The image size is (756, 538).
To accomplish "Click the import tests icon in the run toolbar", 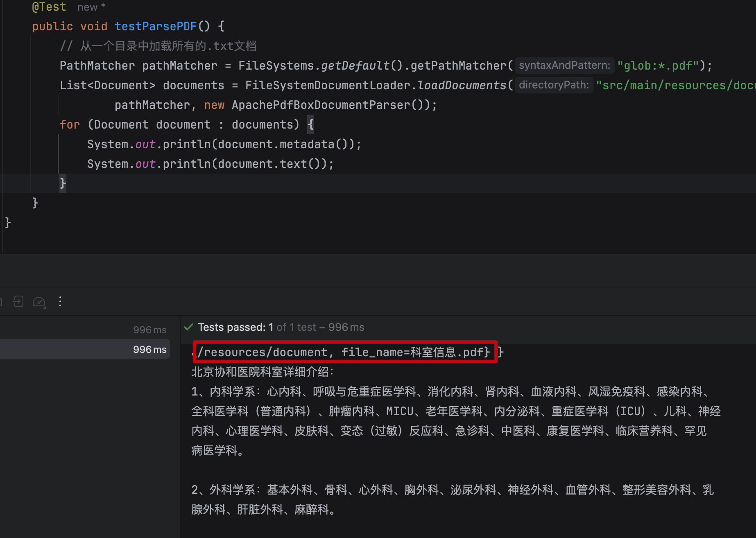I will (x=18, y=302).
